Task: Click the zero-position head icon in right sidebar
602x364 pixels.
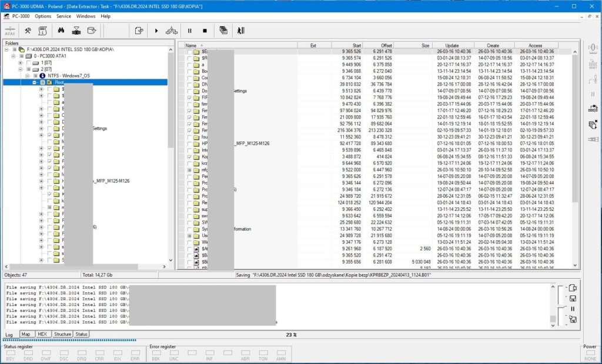Action: point(593,48)
